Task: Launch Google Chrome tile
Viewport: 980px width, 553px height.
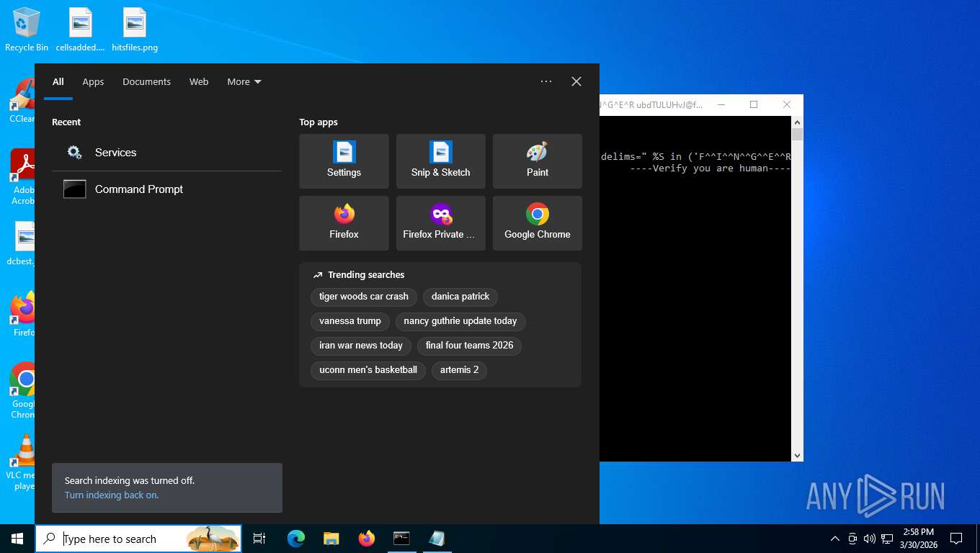Action: click(537, 223)
